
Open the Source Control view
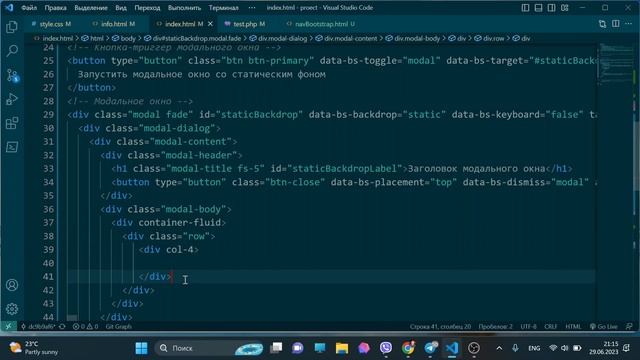[x=12, y=75]
